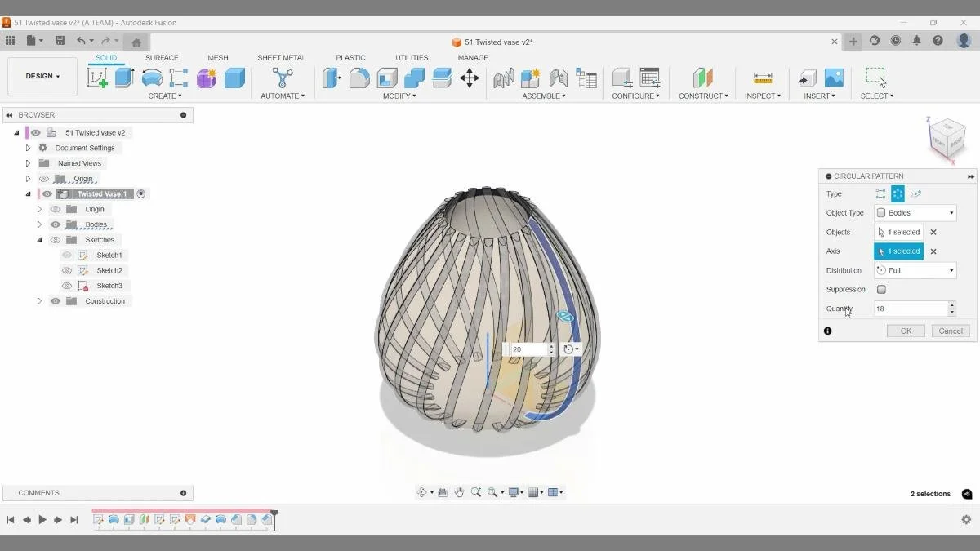Image resolution: width=980 pixels, height=551 pixels.
Task: Toggle visibility of the Sketches folder
Action: coord(56,240)
